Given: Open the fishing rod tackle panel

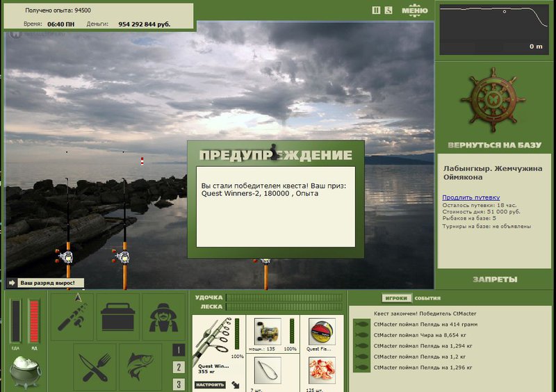Looking at the screenshot, I should 72,316.
